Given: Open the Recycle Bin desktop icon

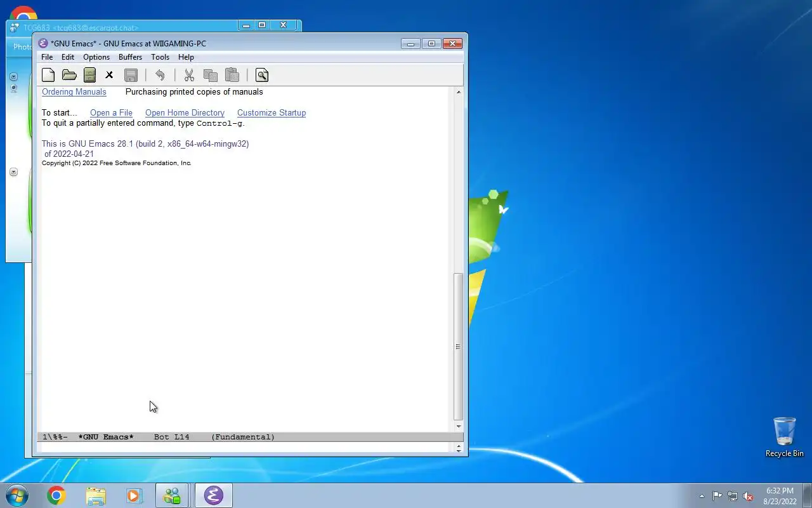Looking at the screenshot, I should coord(785,437).
